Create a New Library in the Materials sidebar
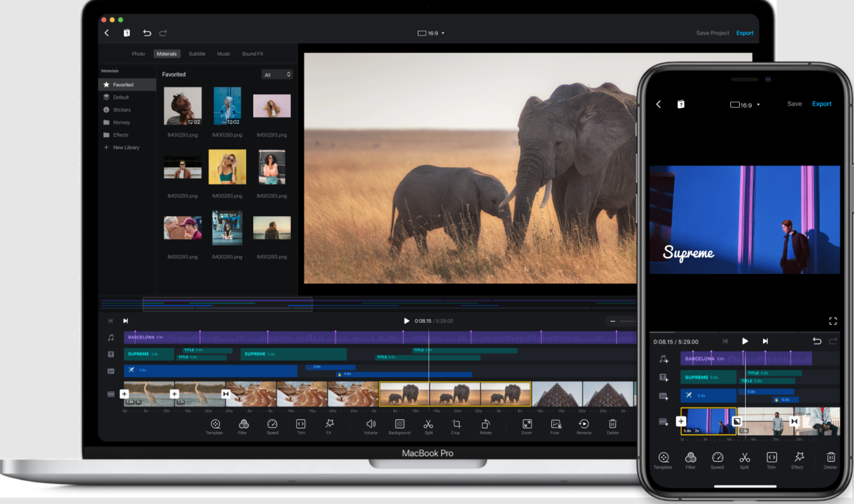Screen dimensions: 854x504 click(126, 147)
